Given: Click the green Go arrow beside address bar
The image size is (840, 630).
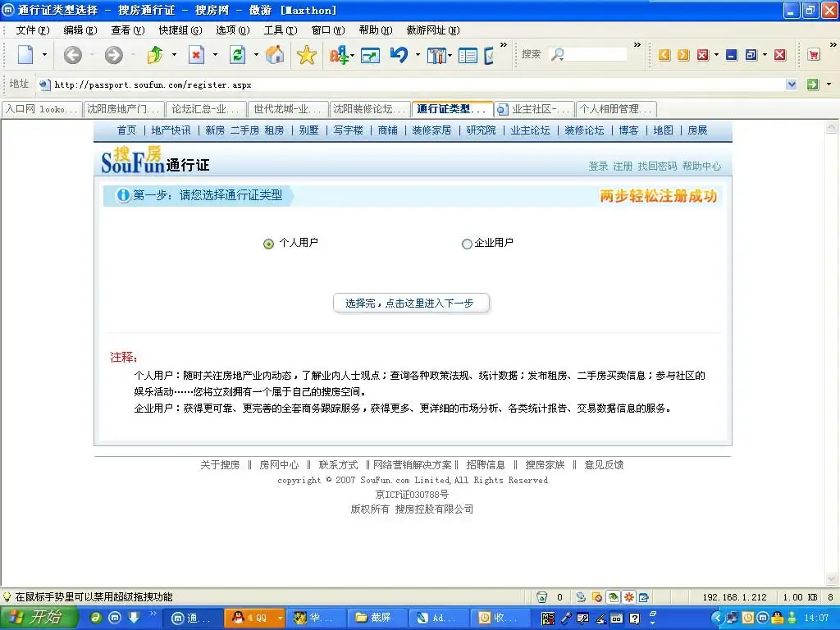Looking at the screenshot, I should point(813,84).
